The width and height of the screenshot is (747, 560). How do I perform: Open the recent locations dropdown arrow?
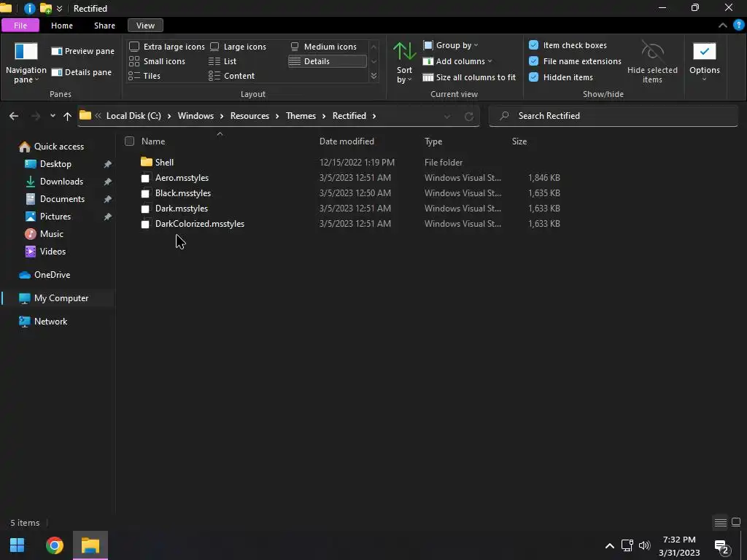point(53,116)
